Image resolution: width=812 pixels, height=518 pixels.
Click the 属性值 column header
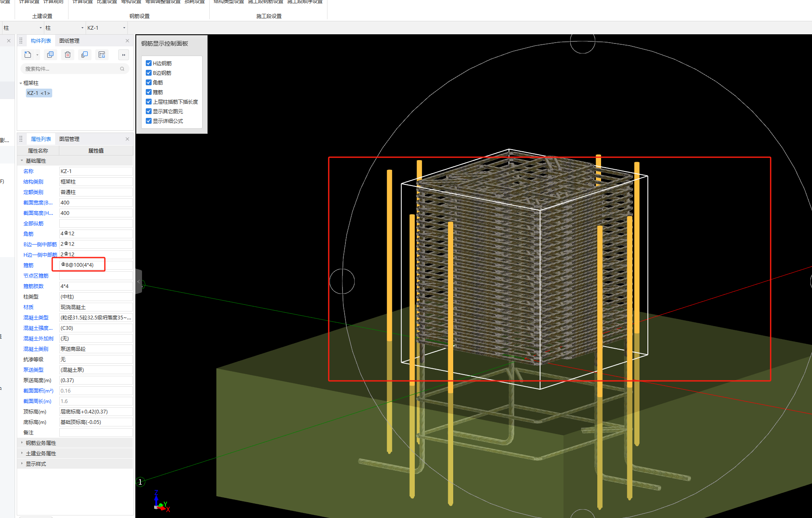pos(96,151)
